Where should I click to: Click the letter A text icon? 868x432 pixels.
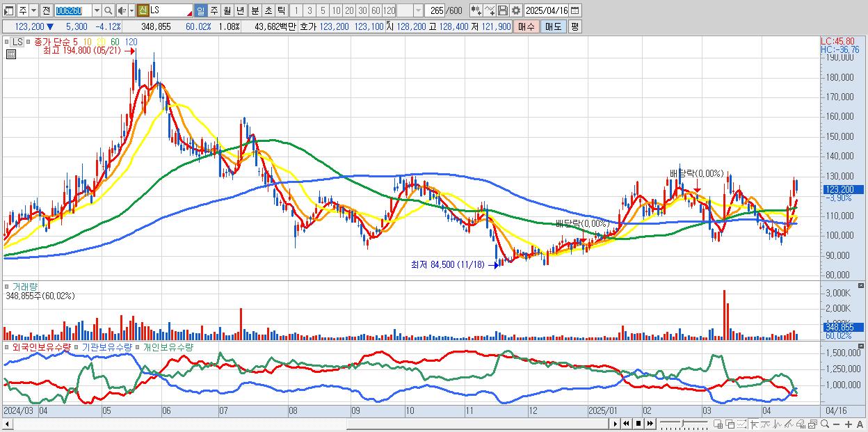pyautogui.click(x=860, y=424)
